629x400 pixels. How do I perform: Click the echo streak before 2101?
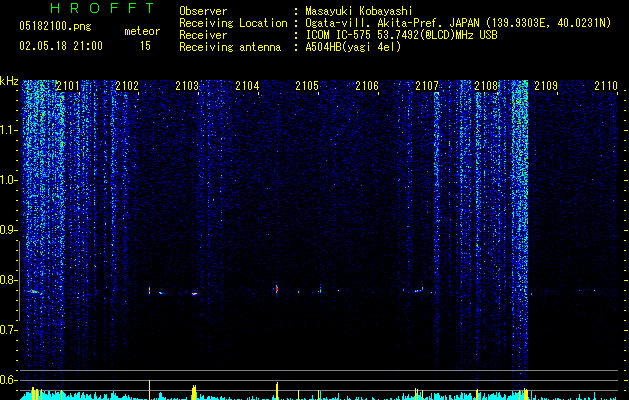34,292
